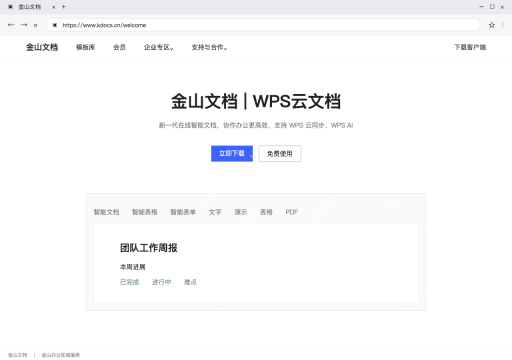The width and height of the screenshot is (512, 360).
Task: Open a new browser tab
Action: 64,7
